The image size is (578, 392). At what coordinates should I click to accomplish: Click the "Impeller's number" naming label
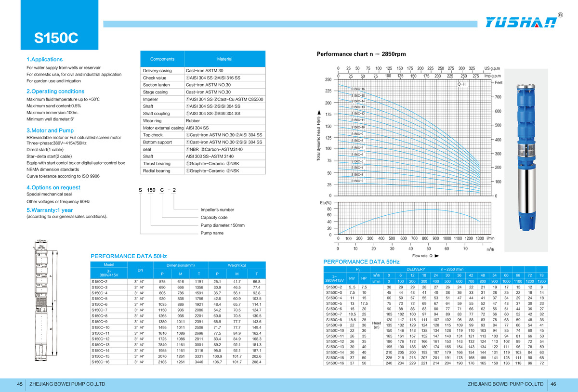pyautogui.click(x=217, y=210)
